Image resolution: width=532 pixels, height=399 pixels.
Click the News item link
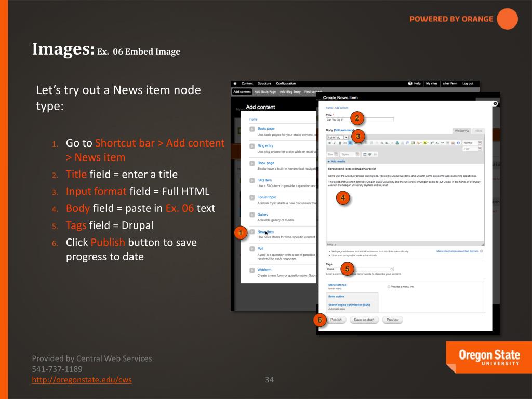pos(265,231)
